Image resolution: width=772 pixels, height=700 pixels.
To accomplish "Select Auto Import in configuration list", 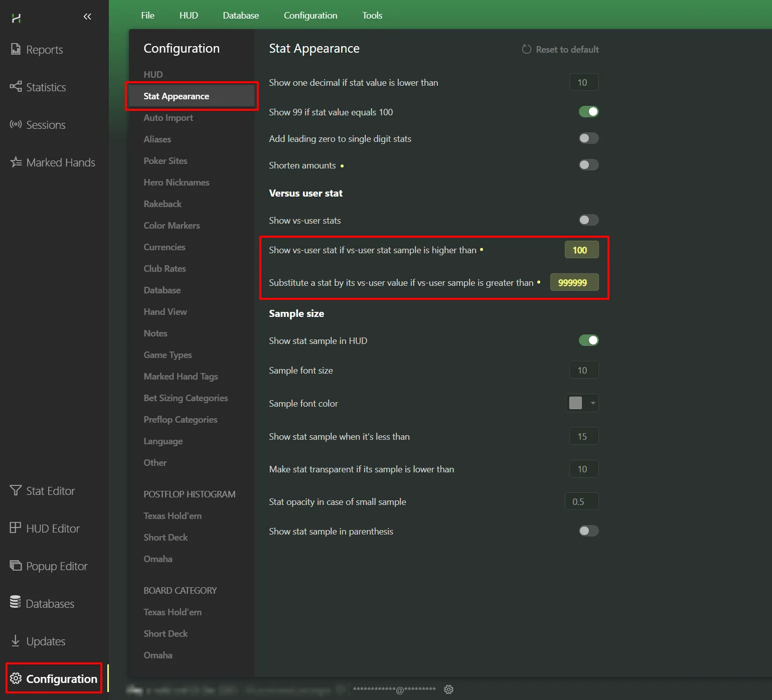I will coord(168,118).
